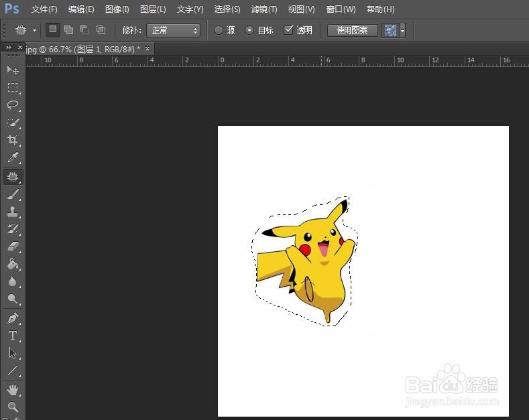Click the Photoshop Ps logo
Viewport: 529px width, 420px height.
[12, 9]
